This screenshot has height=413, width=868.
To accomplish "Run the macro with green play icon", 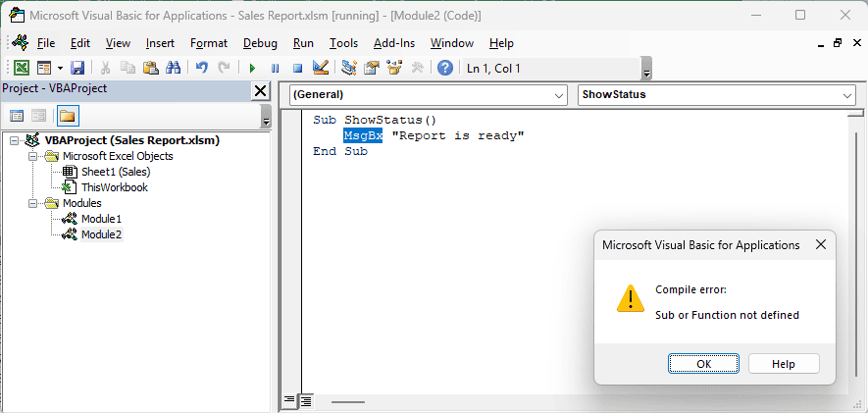I will [252, 68].
